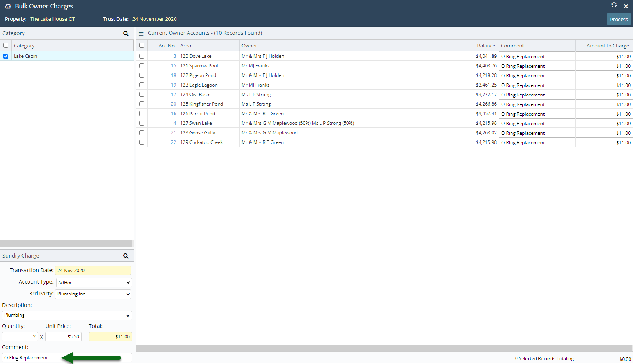Click the Process button
Image resolution: width=633 pixels, height=364 pixels.
coord(619,19)
